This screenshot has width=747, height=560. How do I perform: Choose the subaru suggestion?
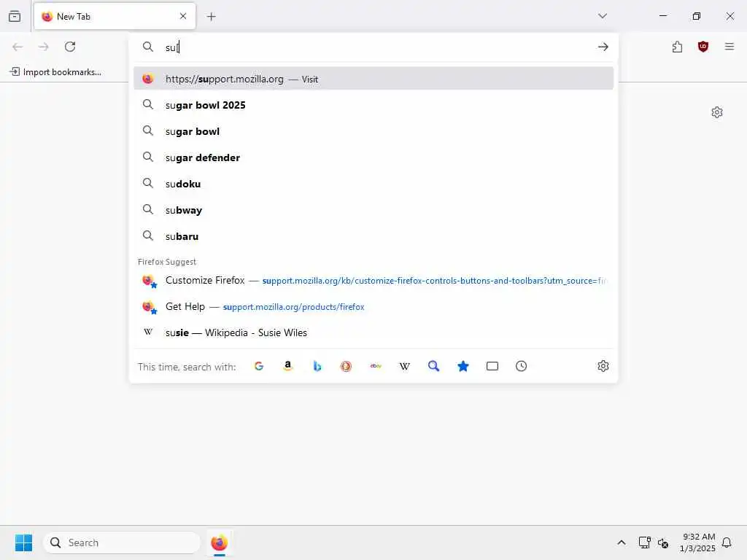373,236
